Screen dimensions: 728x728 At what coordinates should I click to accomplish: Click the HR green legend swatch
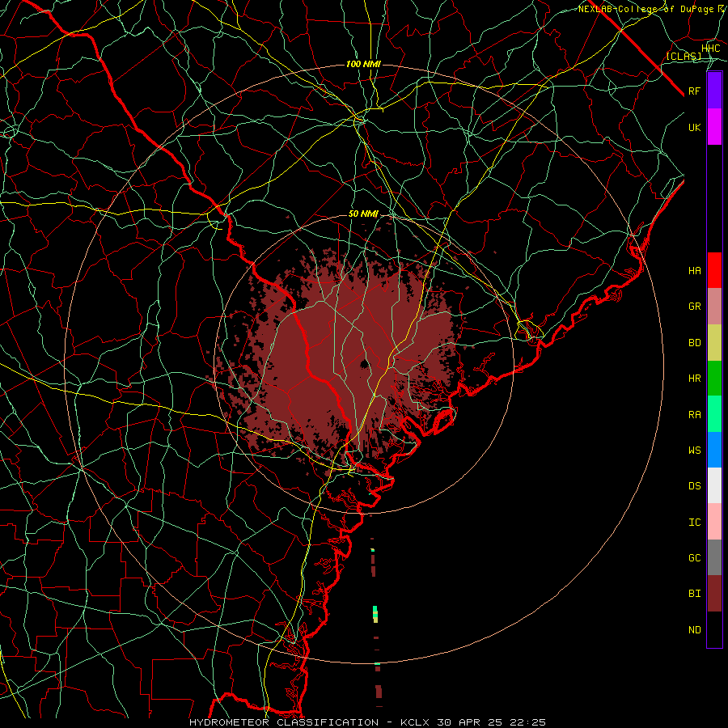pos(714,379)
